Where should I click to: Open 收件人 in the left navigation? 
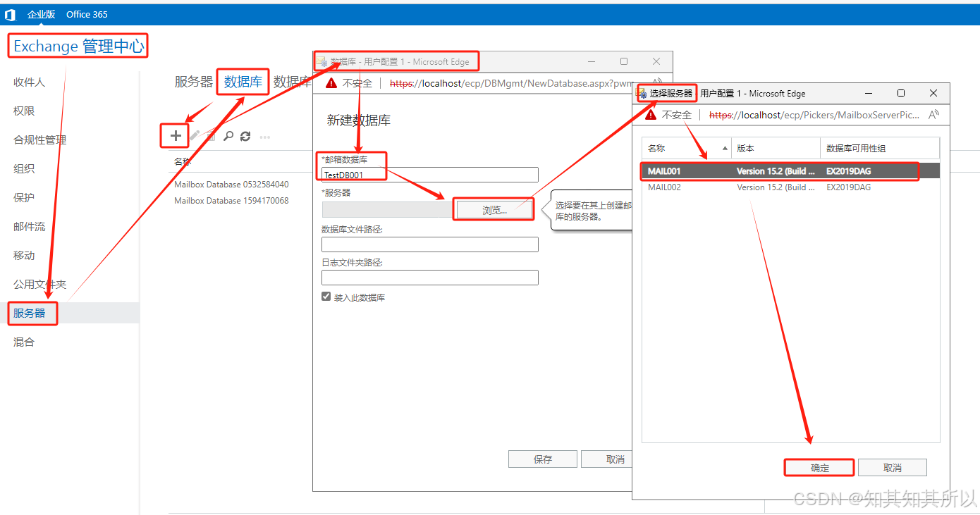[x=29, y=82]
